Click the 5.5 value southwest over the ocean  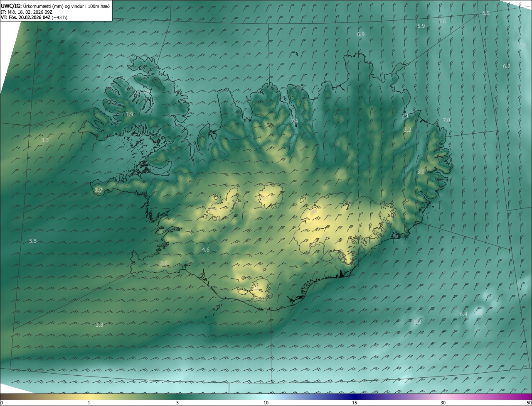(33, 241)
